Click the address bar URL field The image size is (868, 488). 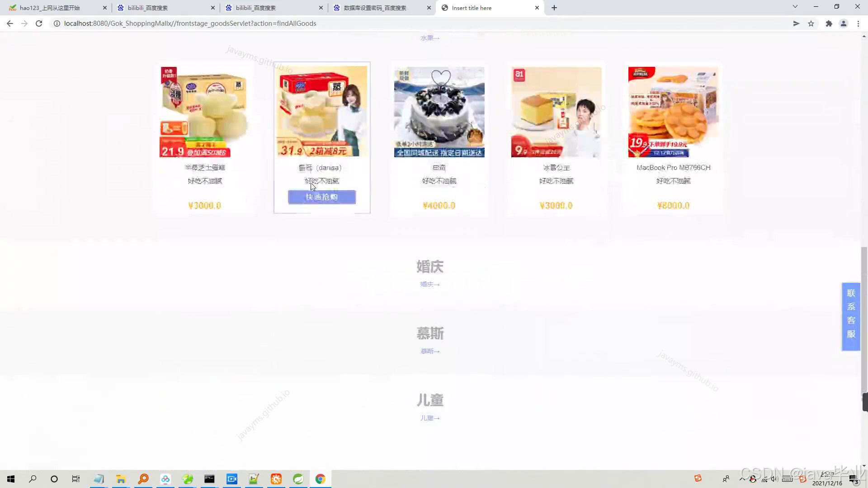(x=420, y=23)
